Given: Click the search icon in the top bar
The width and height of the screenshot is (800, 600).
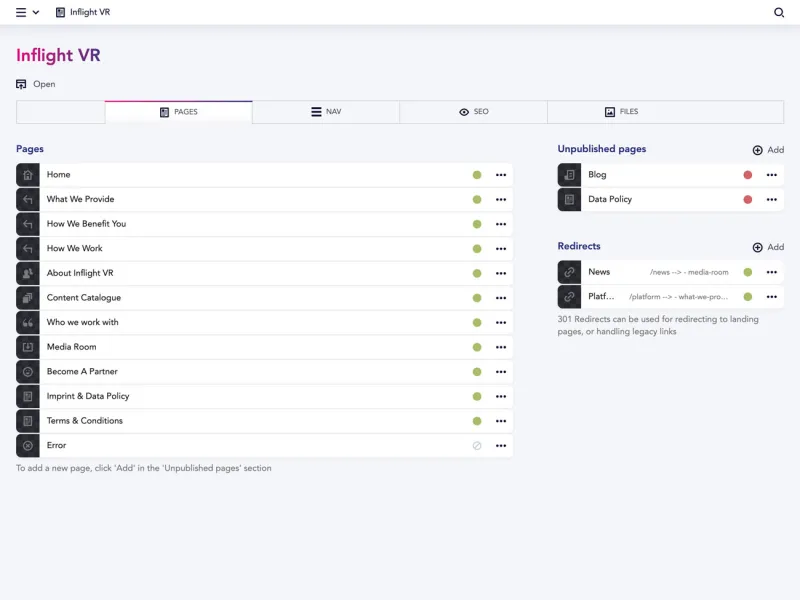Looking at the screenshot, I should click(779, 12).
